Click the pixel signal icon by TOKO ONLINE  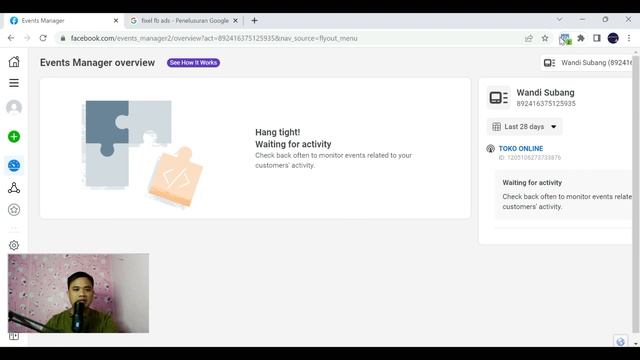tap(491, 149)
